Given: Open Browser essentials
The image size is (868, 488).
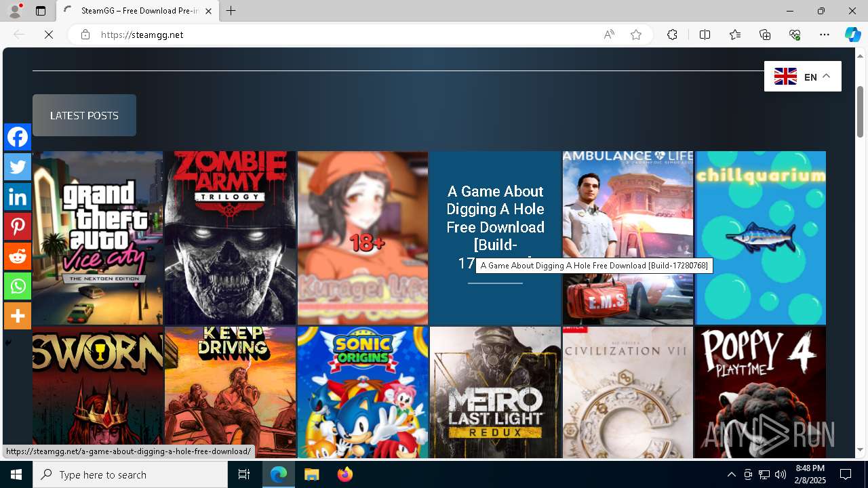Looking at the screenshot, I should pyautogui.click(x=795, y=35).
